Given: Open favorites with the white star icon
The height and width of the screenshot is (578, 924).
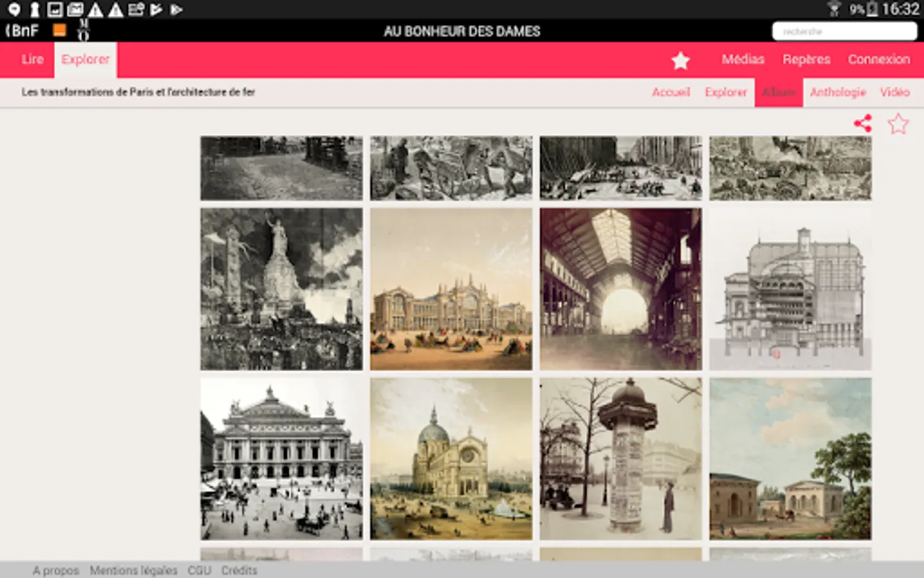Looking at the screenshot, I should point(680,60).
